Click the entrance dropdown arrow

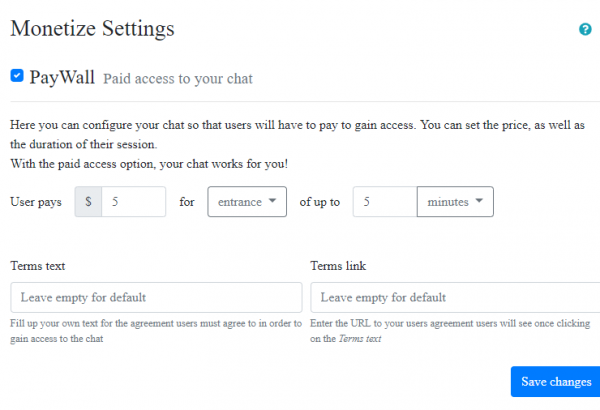click(x=272, y=202)
